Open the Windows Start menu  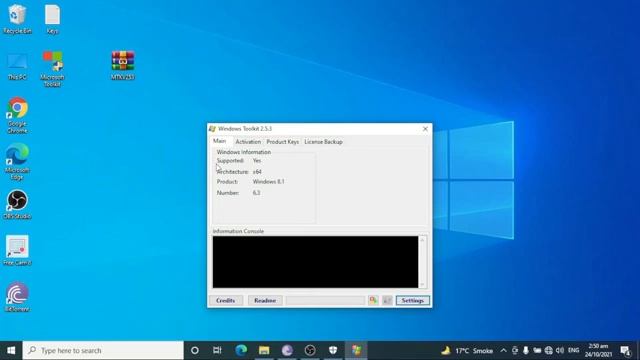click(x=11, y=350)
